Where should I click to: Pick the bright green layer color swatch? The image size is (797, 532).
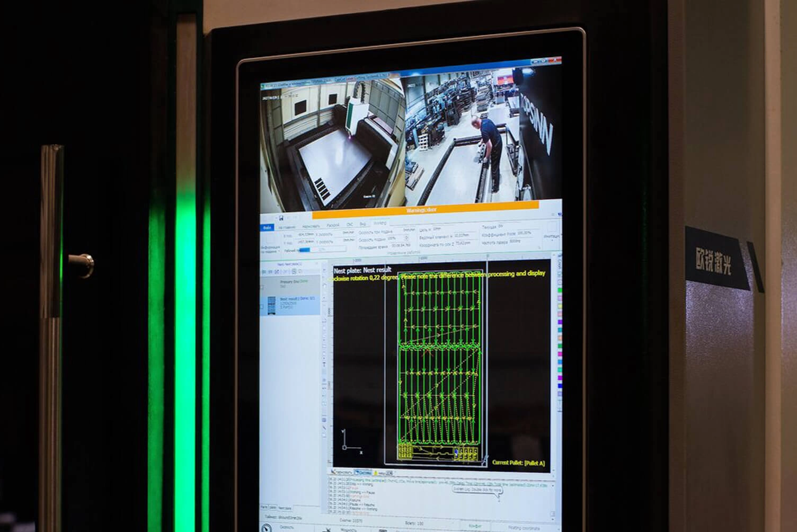(560, 291)
